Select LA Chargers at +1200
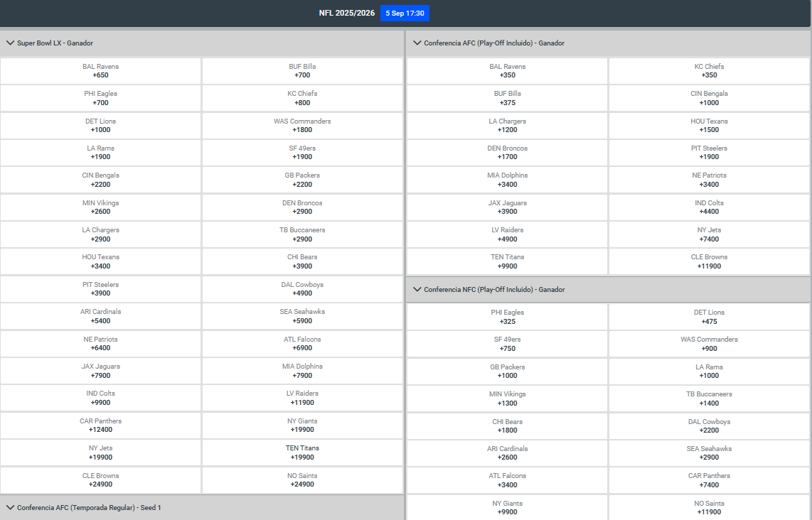This screenshot has width=812, height=520. tap(508, 126)
